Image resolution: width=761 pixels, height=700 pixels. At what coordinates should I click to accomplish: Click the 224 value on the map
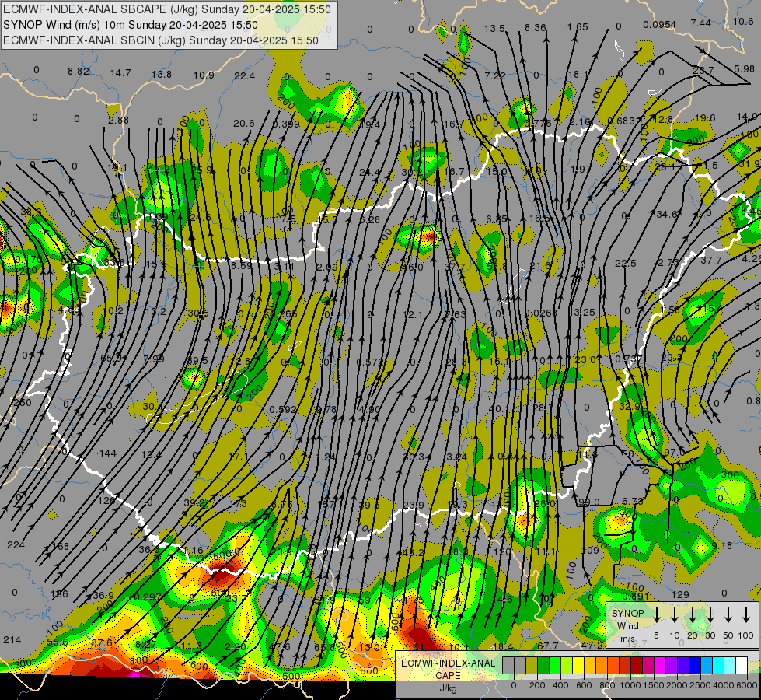[16, 545]
